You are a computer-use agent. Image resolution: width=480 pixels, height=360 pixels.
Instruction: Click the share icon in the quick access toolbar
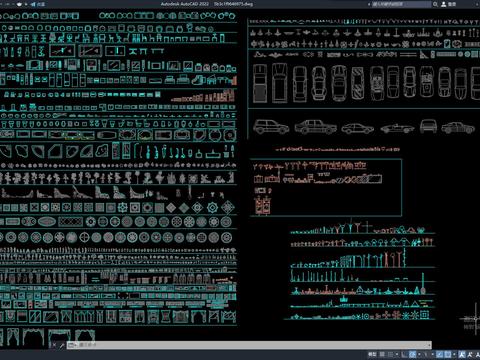coord(33,4)
